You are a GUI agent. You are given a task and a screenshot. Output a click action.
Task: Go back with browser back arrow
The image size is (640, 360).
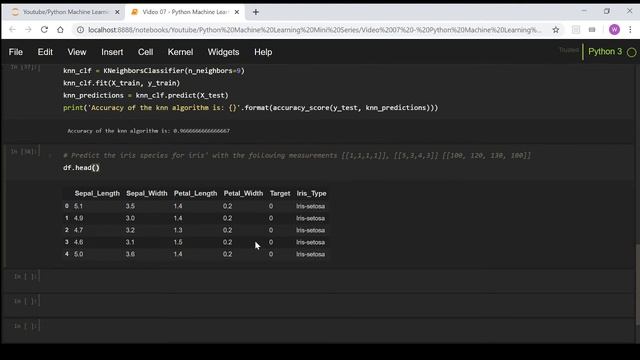pyautogui.click(x=12, y=30)
